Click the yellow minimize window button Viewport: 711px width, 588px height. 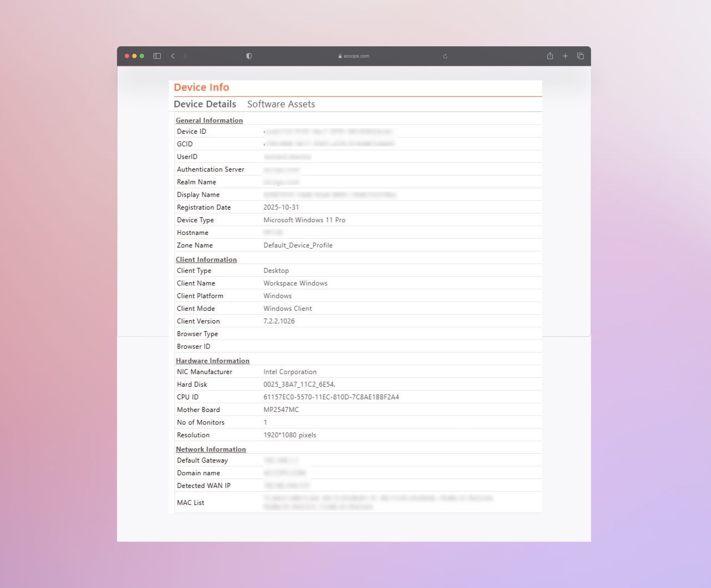(134, 56)
